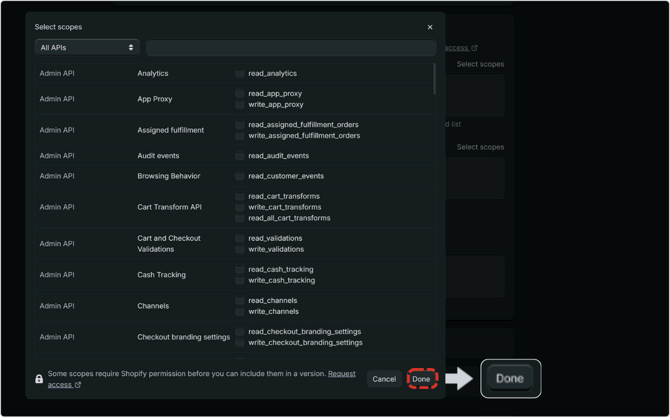Click inside the scope search field
Viewport: 670px width, 420px height.
tap(290, 48)
